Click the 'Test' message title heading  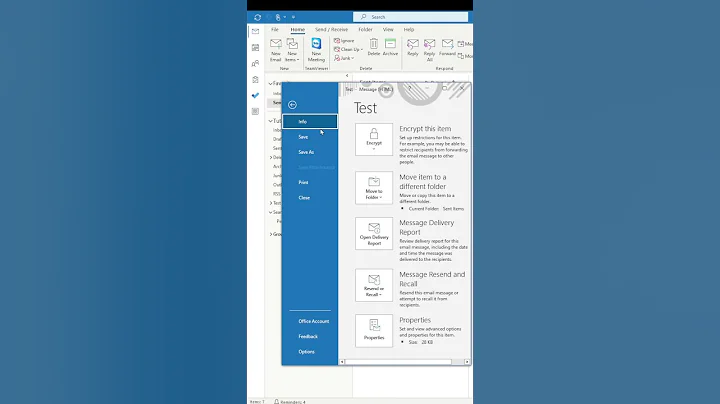365,108
